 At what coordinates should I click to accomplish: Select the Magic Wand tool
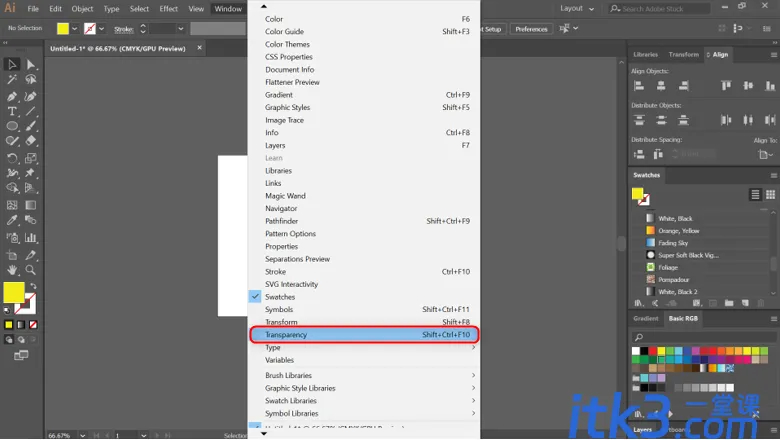(12, 79)
